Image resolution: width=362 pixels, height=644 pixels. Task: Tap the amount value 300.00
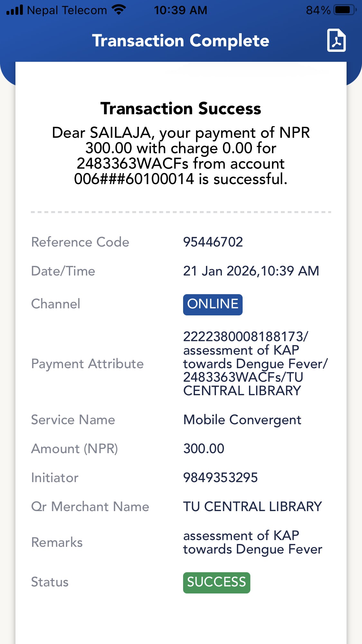204,449
